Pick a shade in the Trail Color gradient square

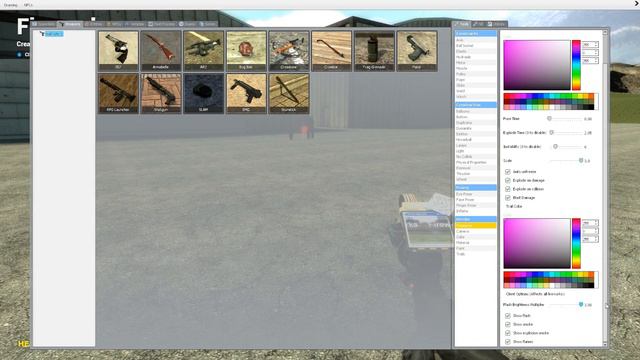pos(537,243)
